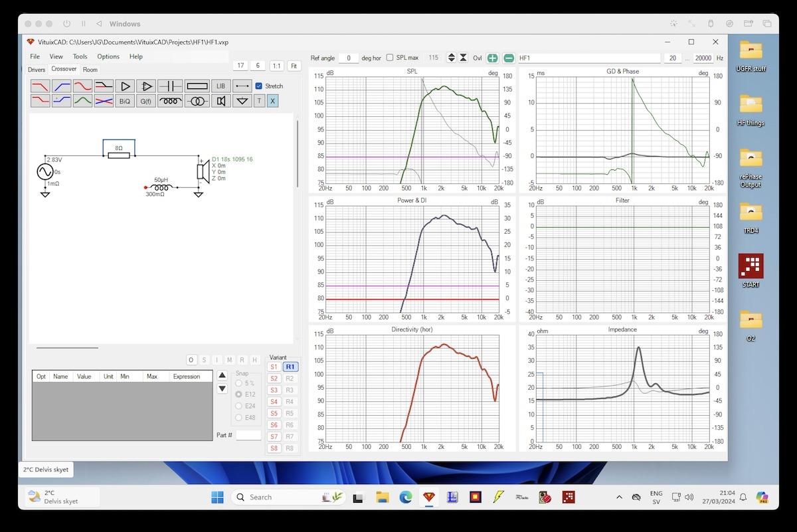Activate variant R1 button
Viewport: 797px width, 532px height.
pyautogui.click(x=290, y=367)
